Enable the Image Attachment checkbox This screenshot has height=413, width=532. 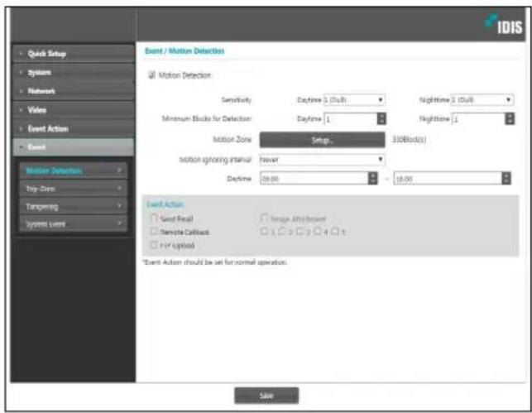pos(264,218)
